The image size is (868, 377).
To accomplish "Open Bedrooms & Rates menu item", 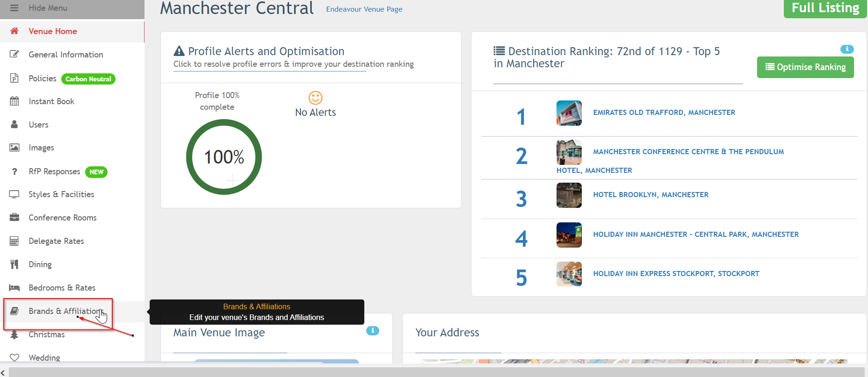I will coord(62,288).
